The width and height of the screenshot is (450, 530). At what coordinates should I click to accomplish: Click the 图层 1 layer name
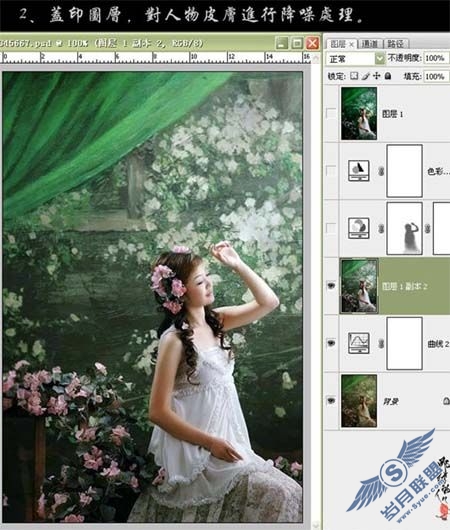click(392, 114)
